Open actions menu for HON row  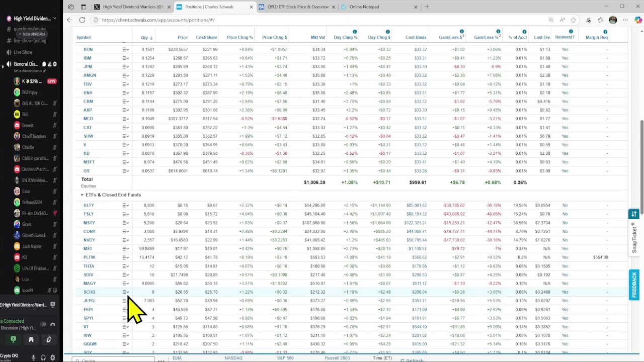(126, 49)
